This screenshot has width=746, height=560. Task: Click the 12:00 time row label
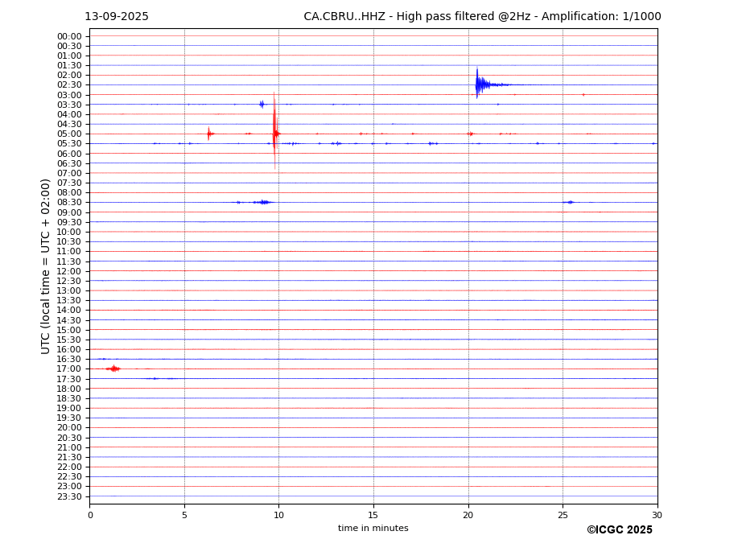(69, 271)
